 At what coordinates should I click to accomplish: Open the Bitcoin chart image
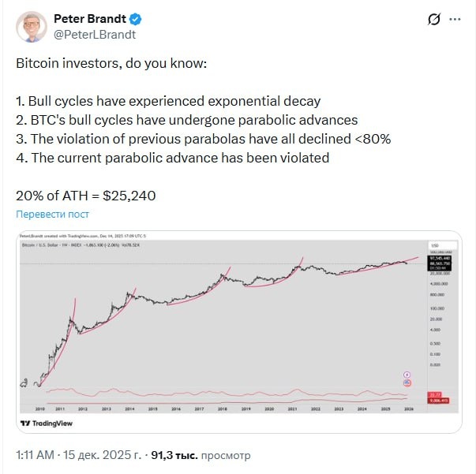tap(237, 331)
